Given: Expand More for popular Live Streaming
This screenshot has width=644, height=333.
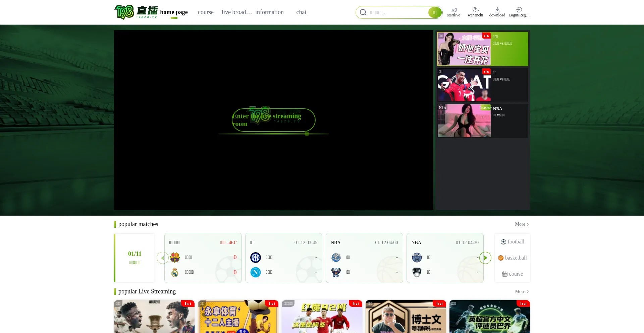Looking at the screenshot, I should 522,292.
